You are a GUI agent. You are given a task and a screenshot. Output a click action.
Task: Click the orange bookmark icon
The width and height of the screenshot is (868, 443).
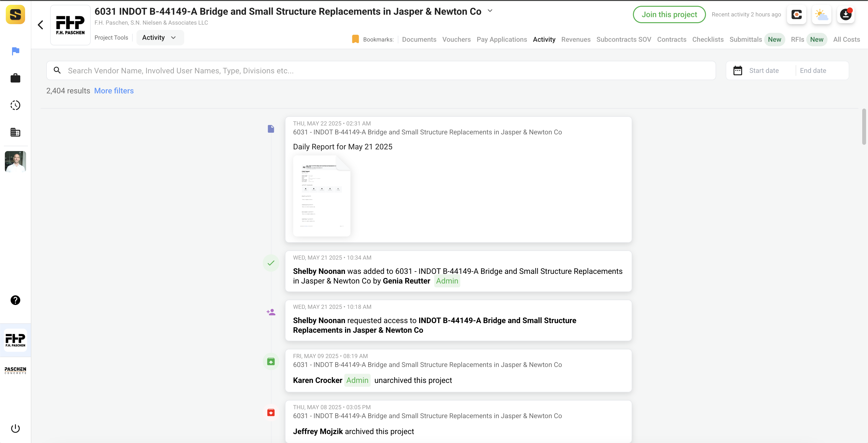tap(355, 39)
